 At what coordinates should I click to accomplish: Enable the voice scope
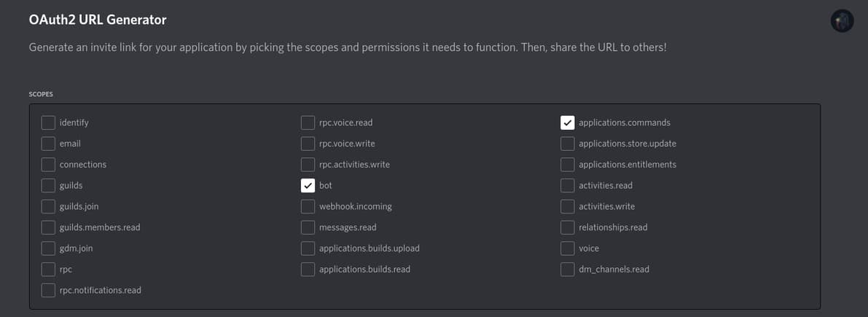pyautogui.click(x=567, y=248)
